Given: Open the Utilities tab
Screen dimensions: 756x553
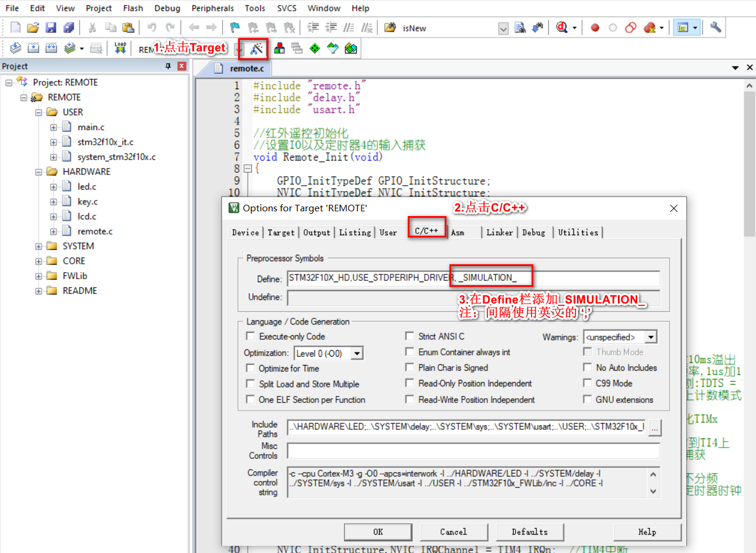Looking at the screenshot, I should click(x=578, y=232).
